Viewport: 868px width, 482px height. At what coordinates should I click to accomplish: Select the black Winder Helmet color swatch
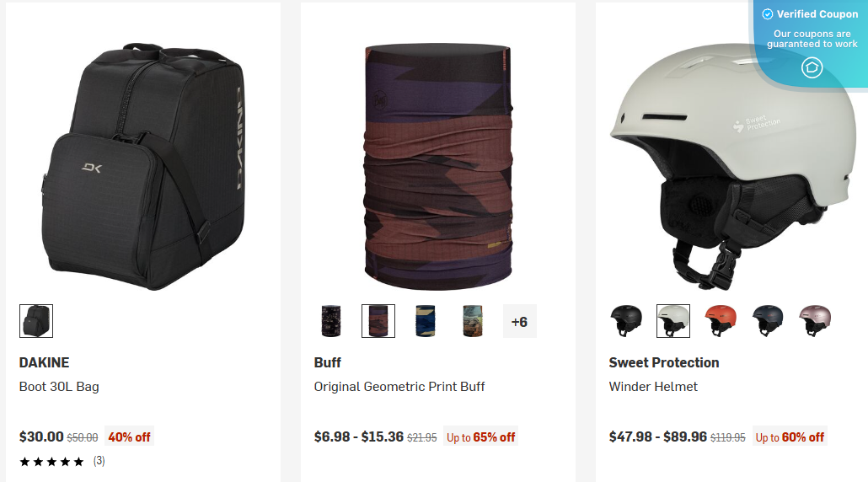pyautogui.click(x=626, y=321)
